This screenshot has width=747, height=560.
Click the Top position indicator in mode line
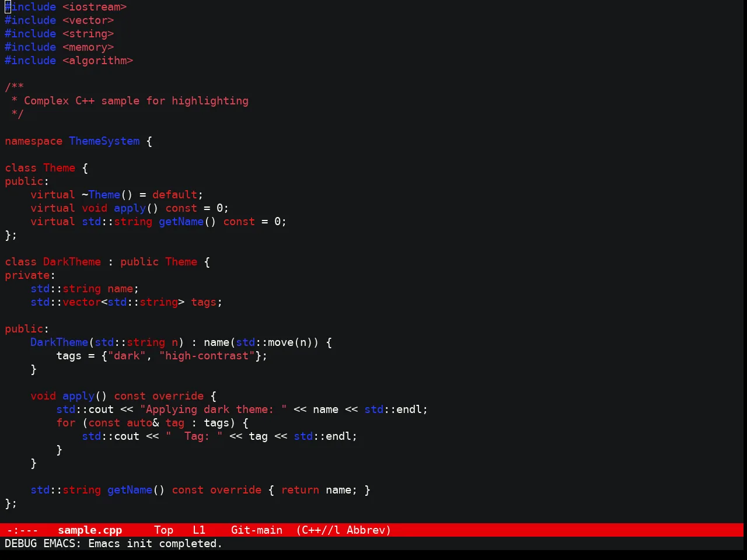coord(163,530)
